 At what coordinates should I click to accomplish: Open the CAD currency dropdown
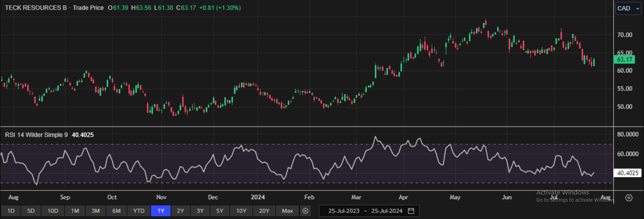coord(628,8)
